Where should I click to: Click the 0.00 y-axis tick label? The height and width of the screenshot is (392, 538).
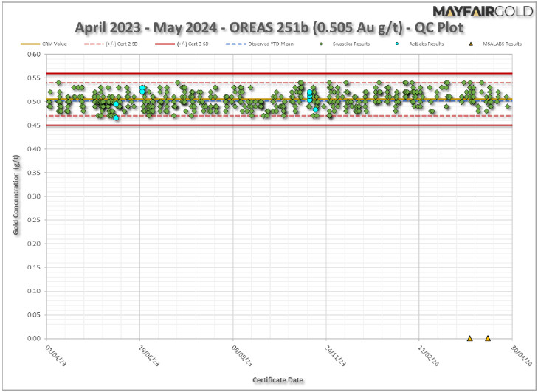coord(34,338)
